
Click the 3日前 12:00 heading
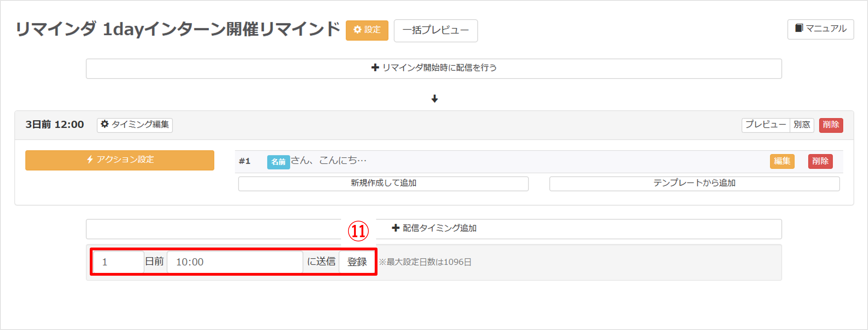click(x=55, y=125)
